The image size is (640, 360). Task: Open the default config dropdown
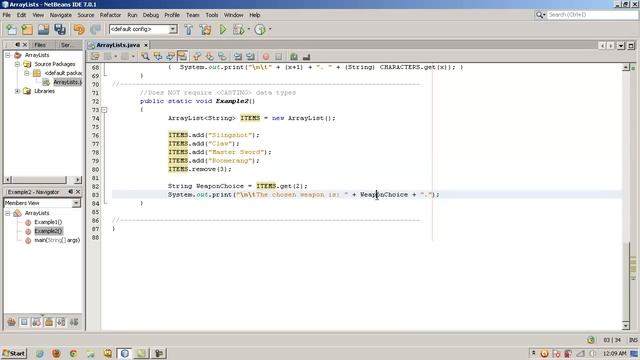(173, 29)
